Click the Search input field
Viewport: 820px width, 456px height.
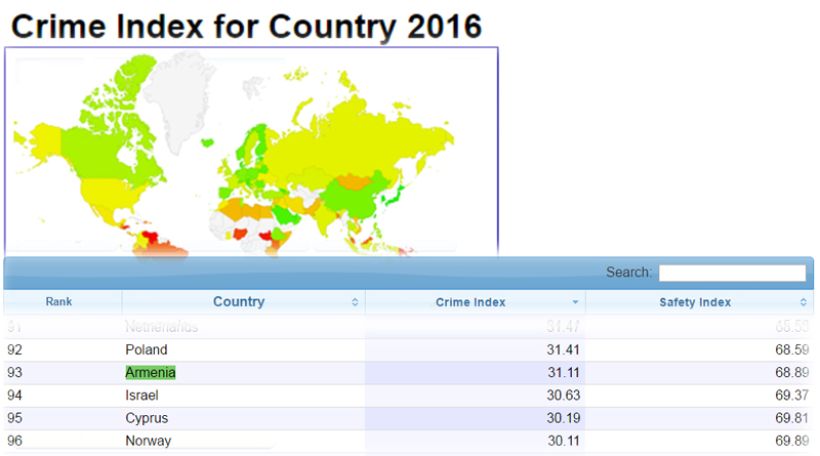click(x=732, y=272)
